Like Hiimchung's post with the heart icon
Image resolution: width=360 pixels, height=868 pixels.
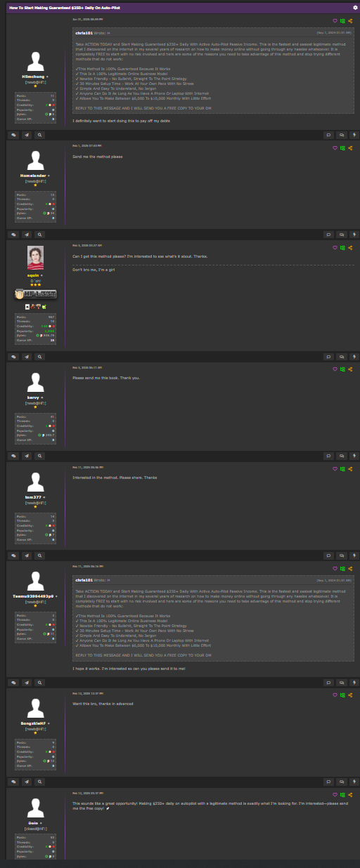pos(335,21)
